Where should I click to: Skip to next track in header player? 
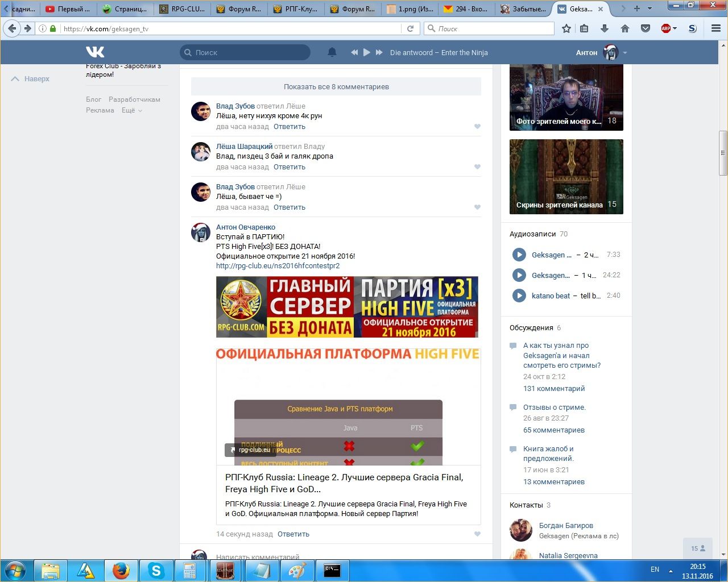379,52
